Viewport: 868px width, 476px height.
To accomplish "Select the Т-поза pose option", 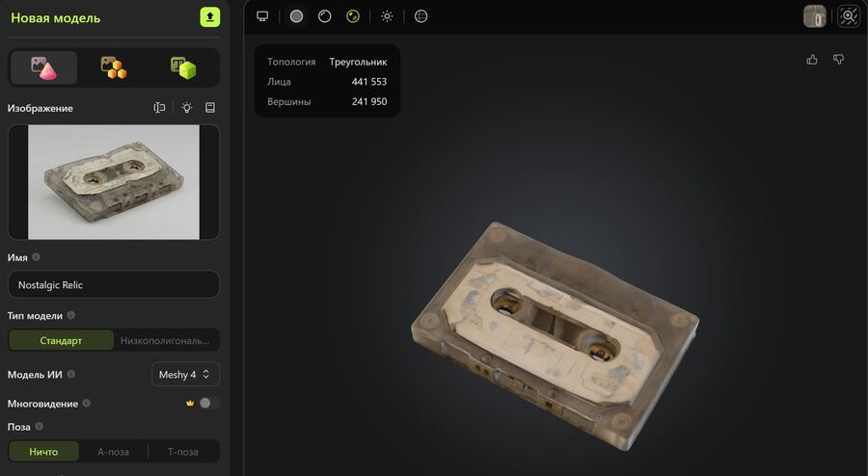I will click(x=183, y=452).
